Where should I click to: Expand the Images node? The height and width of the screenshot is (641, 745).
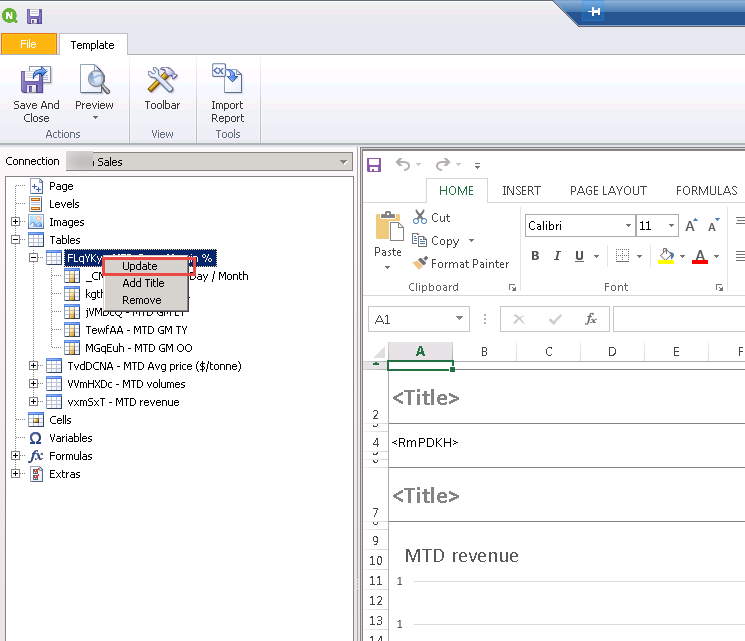(x=16, y=222)
